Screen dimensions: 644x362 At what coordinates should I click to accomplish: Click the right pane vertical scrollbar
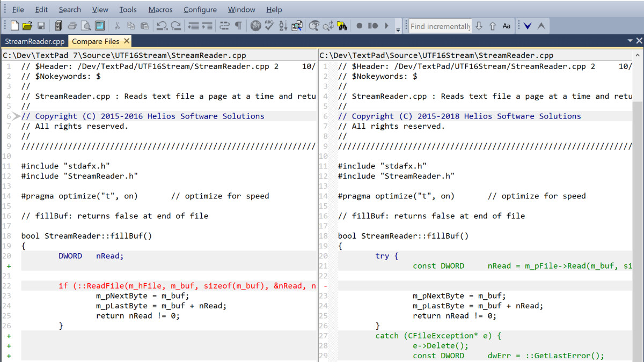click(x=638, y=211)
